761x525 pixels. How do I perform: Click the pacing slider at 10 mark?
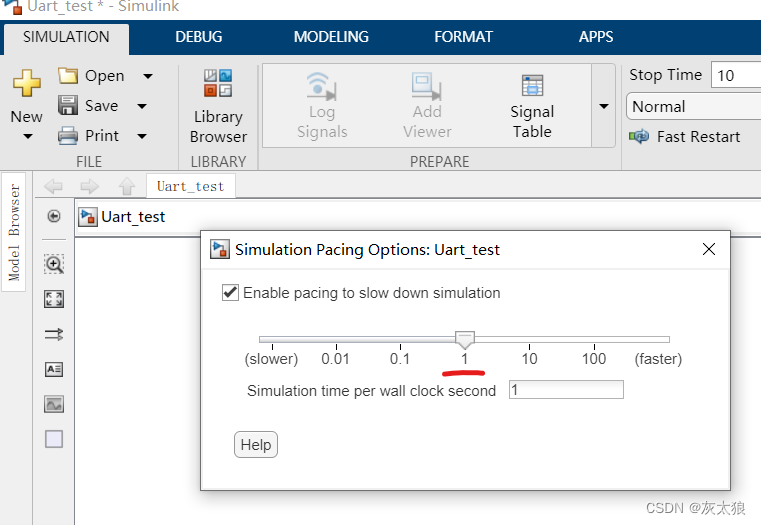click(529, 340)
